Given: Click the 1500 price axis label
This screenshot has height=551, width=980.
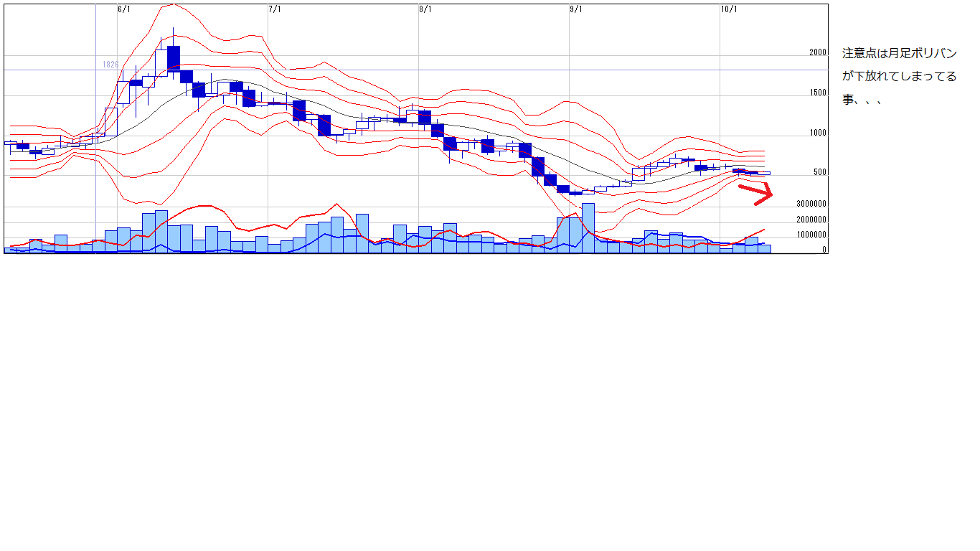Looking at the screenshot, I should (x=817, y=93).
